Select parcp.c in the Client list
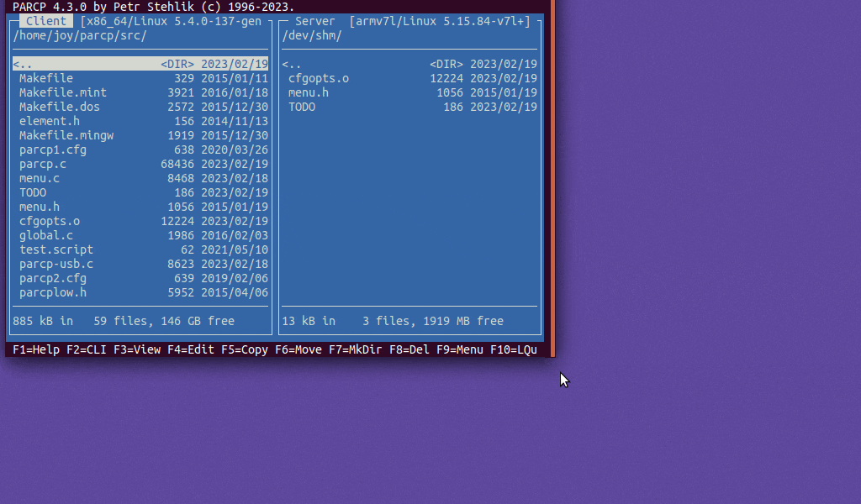 [x=43, y=164]
